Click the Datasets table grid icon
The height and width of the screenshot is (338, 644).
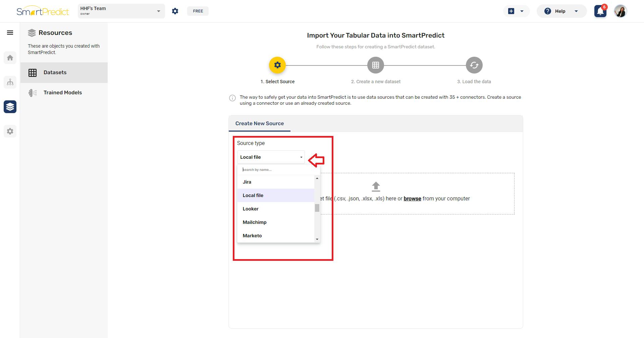(x=33, y=73)
